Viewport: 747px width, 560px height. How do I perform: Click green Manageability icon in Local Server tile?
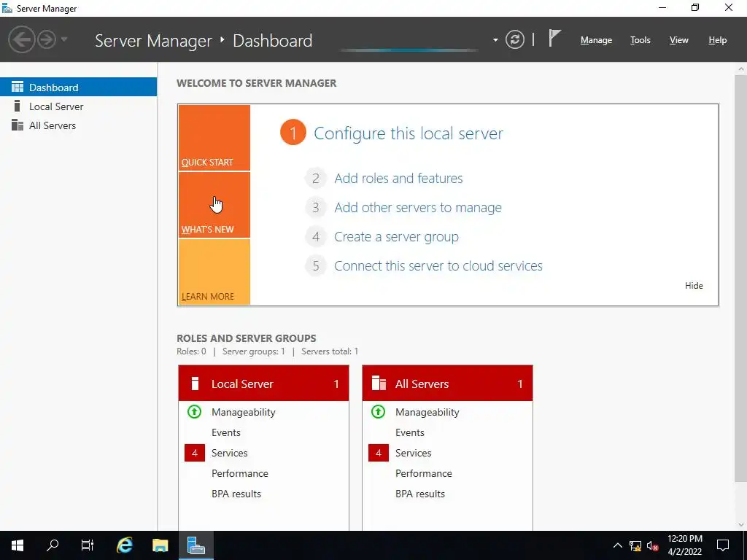click(x=194, y=411)
